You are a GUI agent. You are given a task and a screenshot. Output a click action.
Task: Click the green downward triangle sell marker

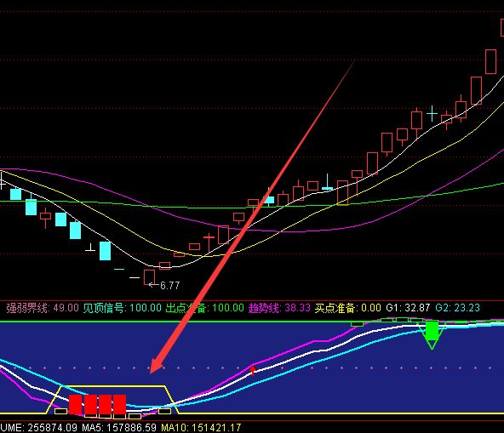pyautogui.click(x=432, y=335)
